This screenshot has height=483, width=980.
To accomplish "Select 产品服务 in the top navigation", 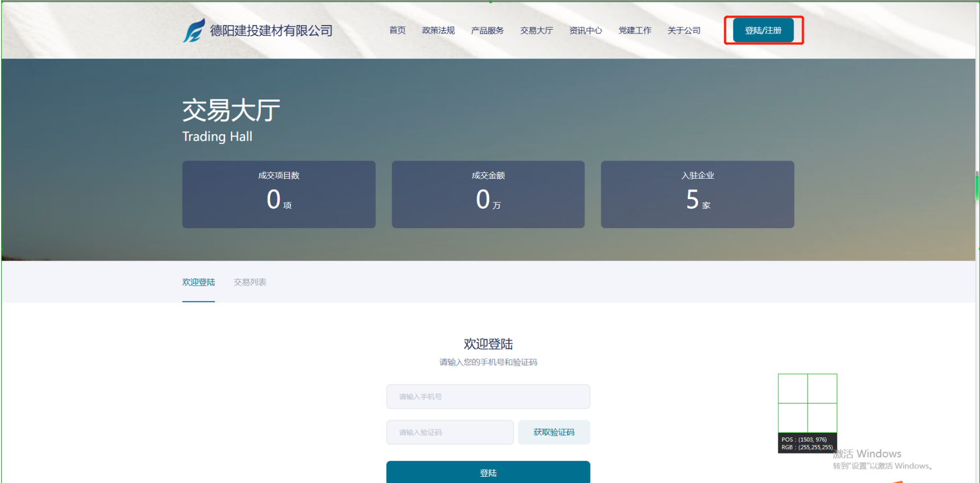I will [487, 31].
